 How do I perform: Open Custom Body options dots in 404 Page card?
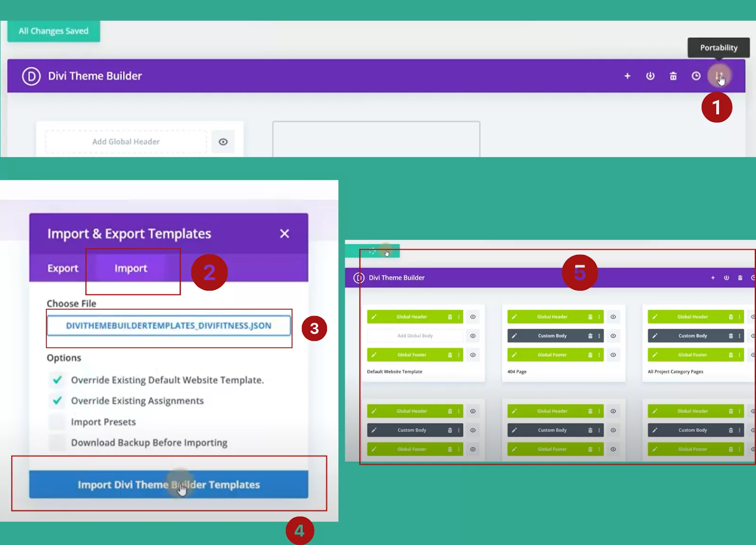599,336
